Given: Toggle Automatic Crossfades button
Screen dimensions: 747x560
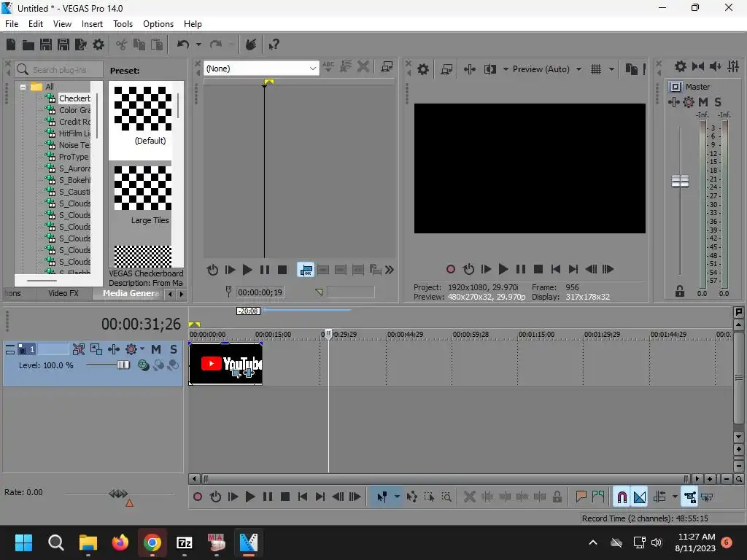Looking at the screenshot, I should pyautogui.click(x=640, y=497).
